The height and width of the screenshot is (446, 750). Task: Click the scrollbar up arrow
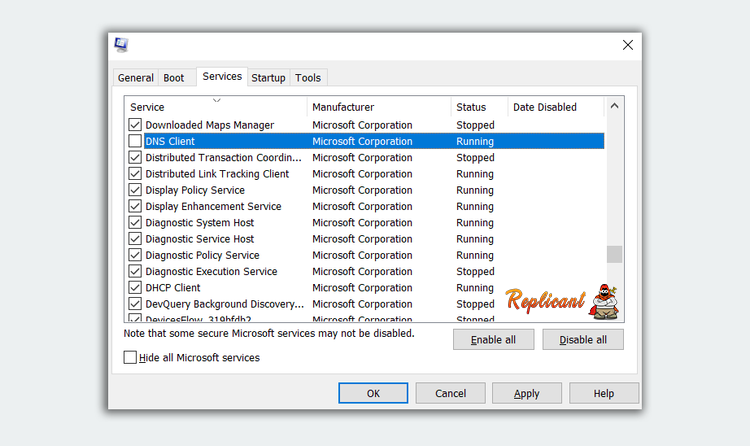[615, 106]
